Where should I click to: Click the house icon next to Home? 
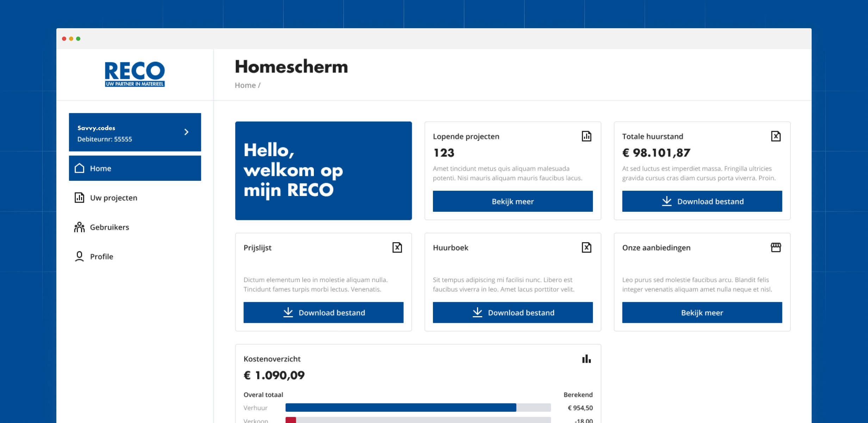(x=80, y=168)
